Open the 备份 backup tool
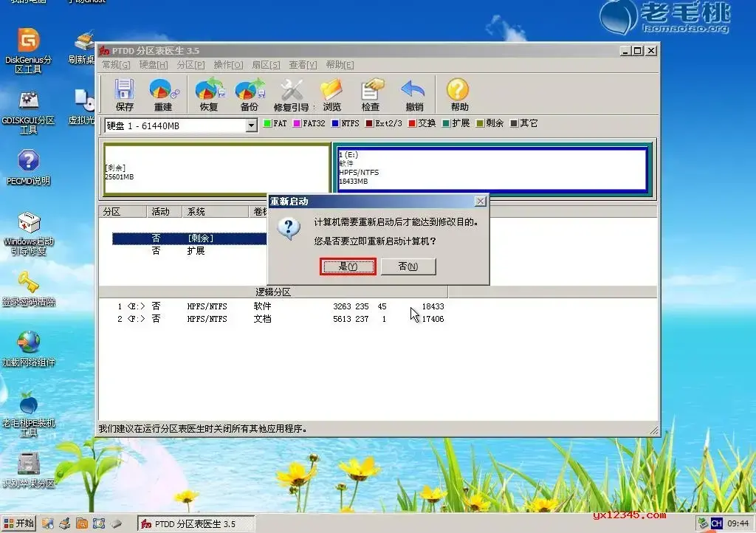The width and height of the screenshot is (756, 533). (250, 94)
